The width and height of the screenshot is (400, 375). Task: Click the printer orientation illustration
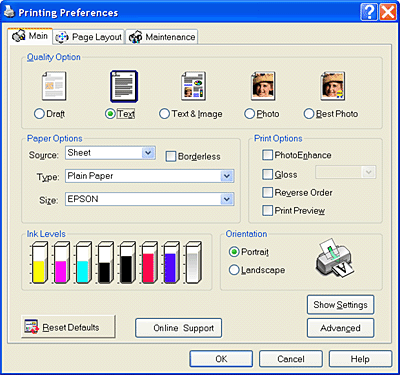click(x=334, y=258)
